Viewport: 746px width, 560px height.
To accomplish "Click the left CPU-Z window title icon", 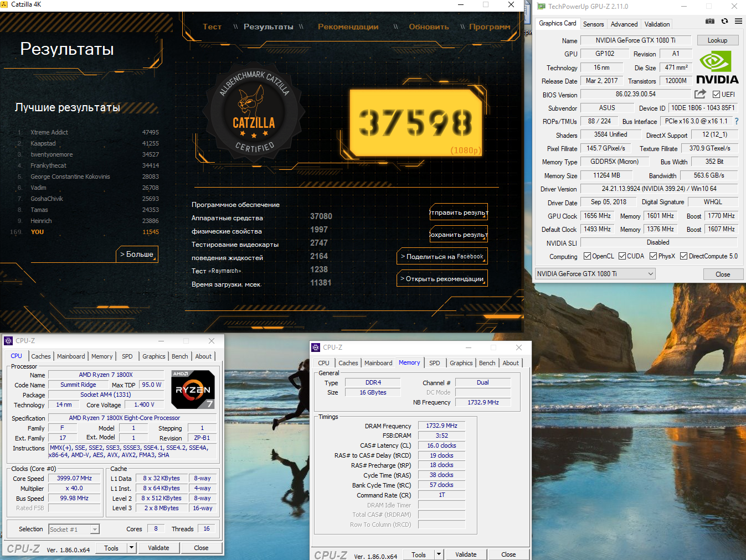I will tap(8, 341).
